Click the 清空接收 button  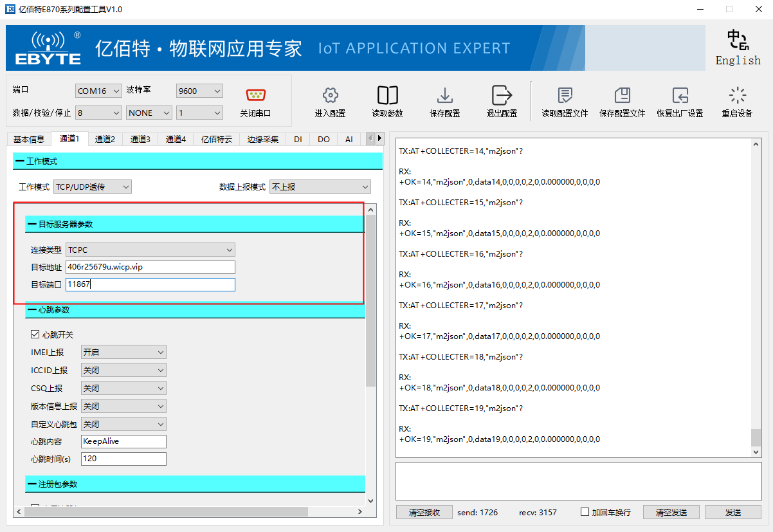(424, 512)
